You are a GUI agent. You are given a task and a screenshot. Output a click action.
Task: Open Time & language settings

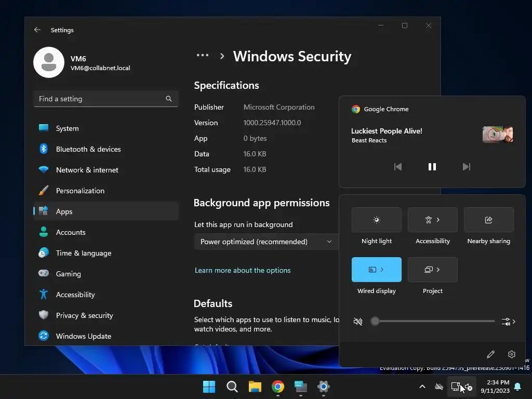tap(106, 253)
